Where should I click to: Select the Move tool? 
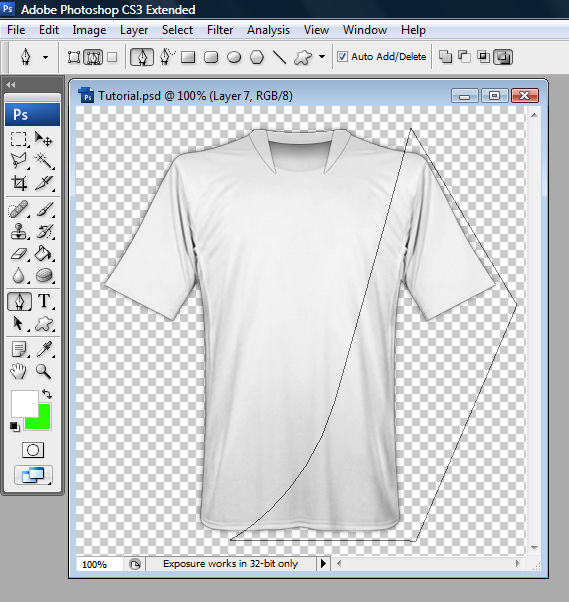click(43, 139)
